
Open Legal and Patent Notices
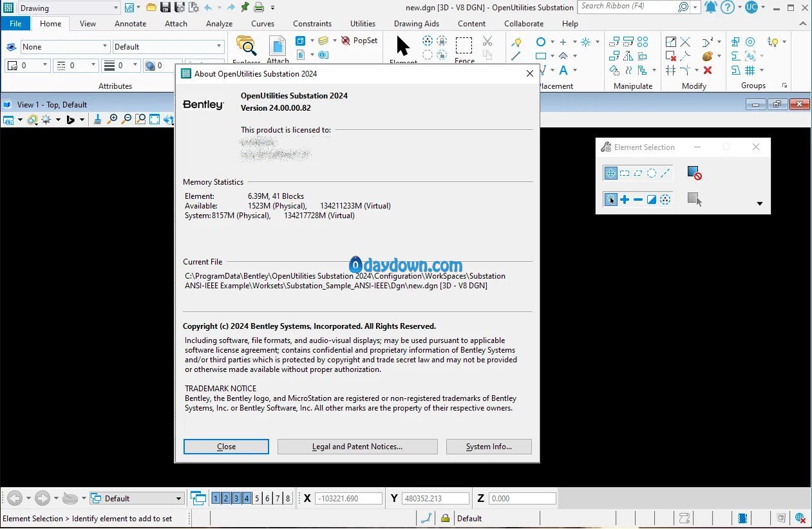click(357, 447)
